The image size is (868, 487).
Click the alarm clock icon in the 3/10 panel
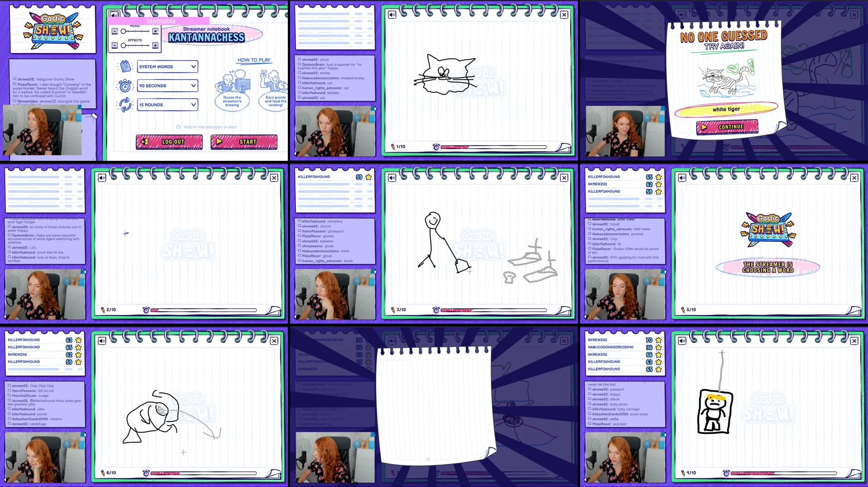[x=436, y=310]
